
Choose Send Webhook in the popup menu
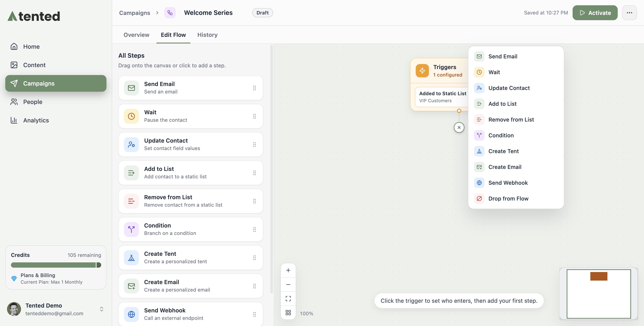516,183
